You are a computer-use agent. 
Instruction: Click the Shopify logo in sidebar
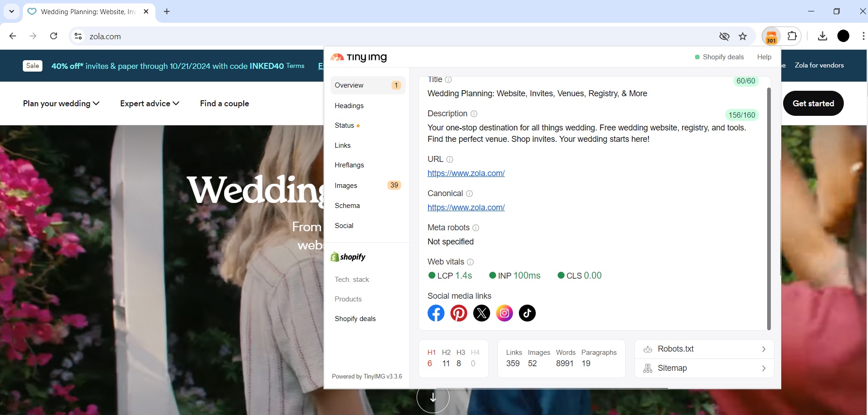coord(348,256)
